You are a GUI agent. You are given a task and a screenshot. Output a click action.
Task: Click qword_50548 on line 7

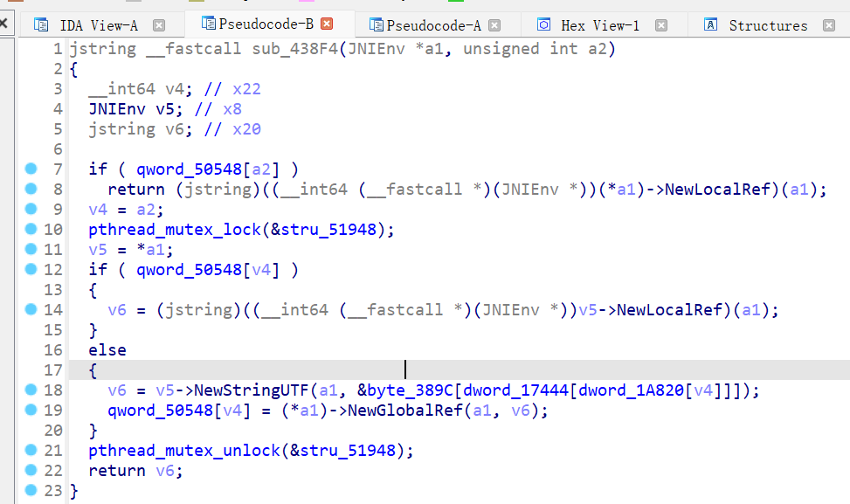[189, 169]
